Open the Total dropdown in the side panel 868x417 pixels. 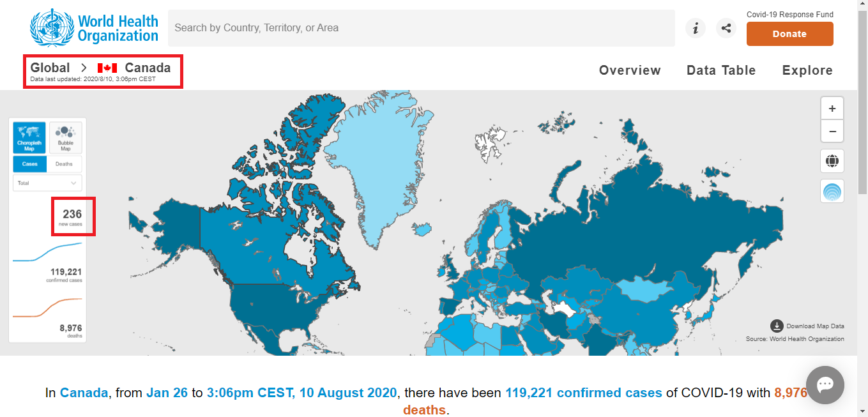coord(48,183)
